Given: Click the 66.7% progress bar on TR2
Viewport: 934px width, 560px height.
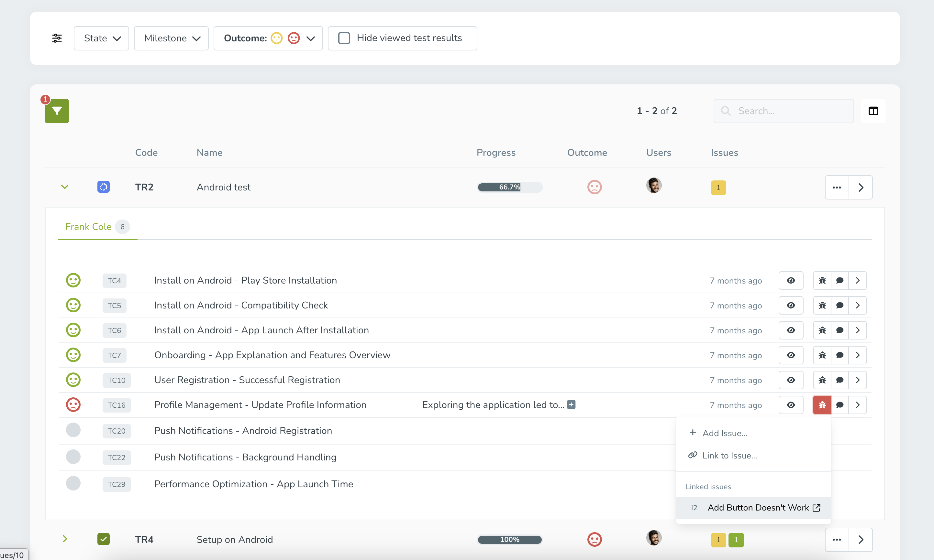Looking at the screenshot, I should [x=510, y=187].
